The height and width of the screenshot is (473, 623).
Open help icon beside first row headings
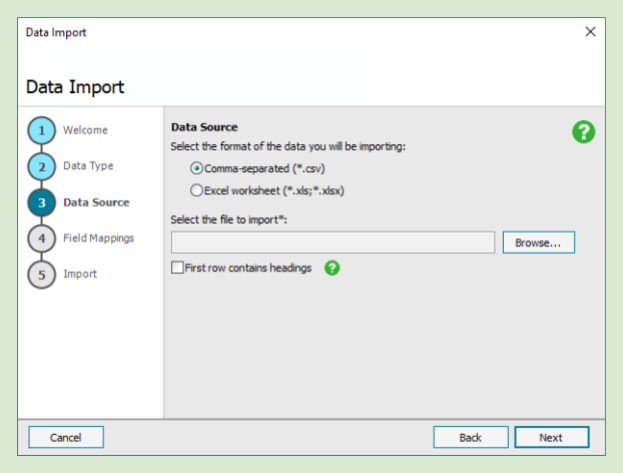(332, 268)
